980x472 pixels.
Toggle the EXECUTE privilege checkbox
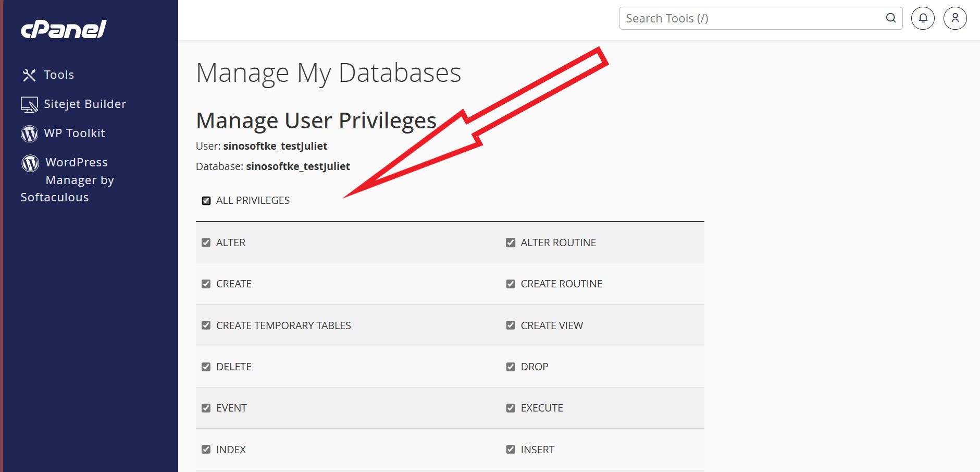point(511,408)
